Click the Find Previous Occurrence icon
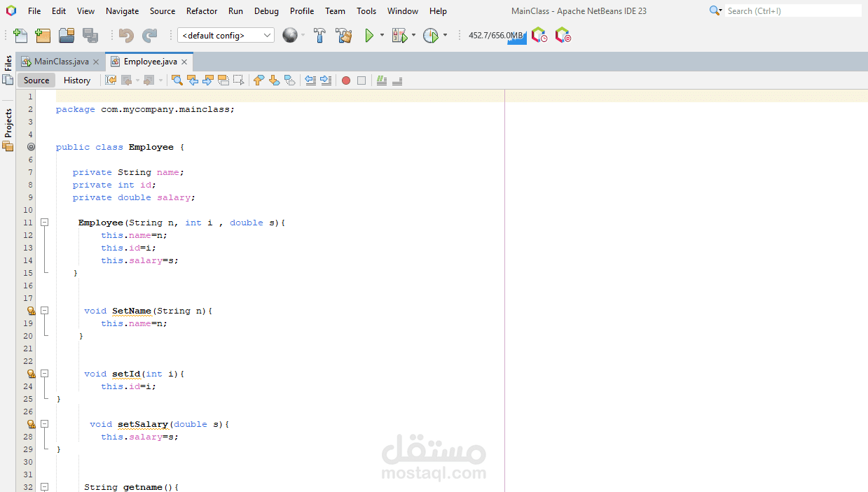This screenshot has width=868, height=492. pos(193,80)
